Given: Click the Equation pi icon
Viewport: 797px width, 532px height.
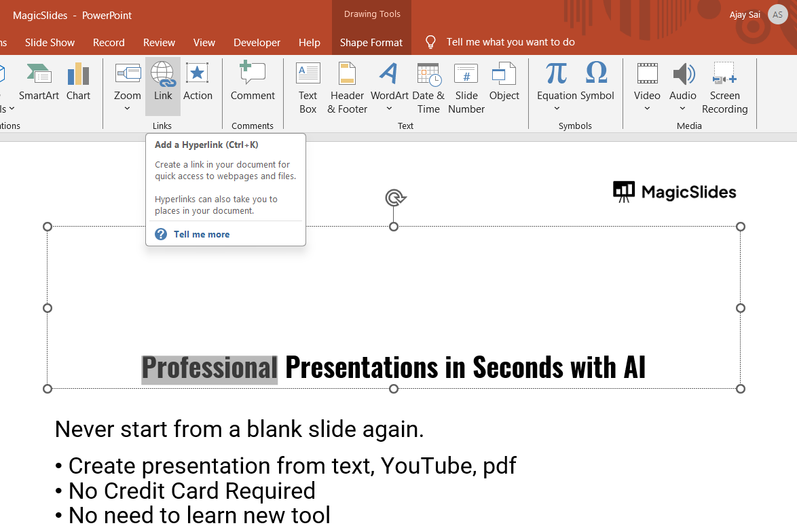Looking at the screenshot, I should [x=557, y=74].
